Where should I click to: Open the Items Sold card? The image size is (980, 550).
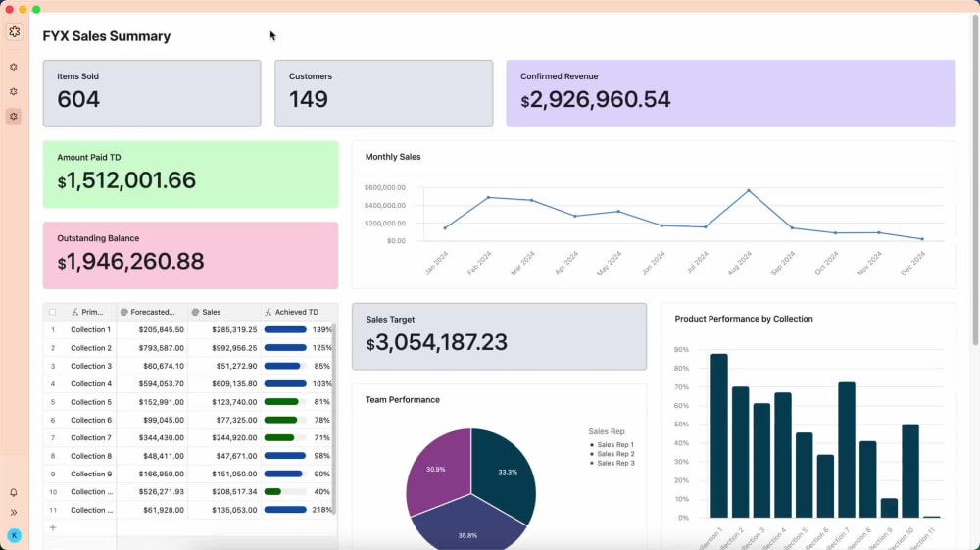pyautogui.click(x=152, y=94)
